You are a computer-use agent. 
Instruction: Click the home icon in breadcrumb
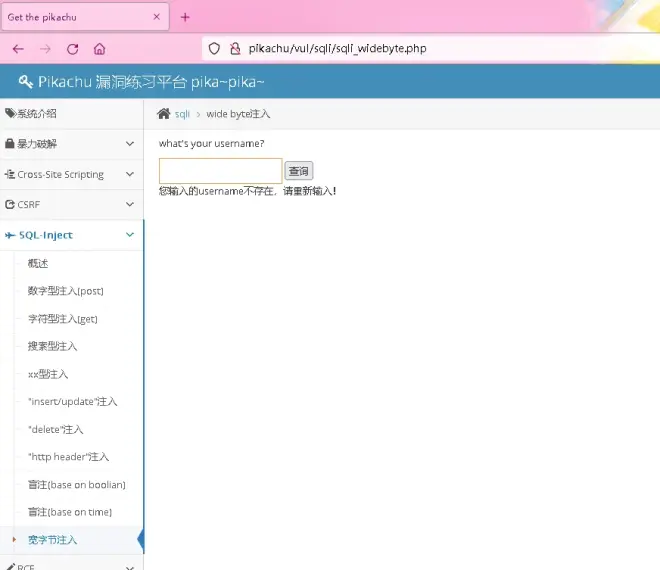[164, 114]
